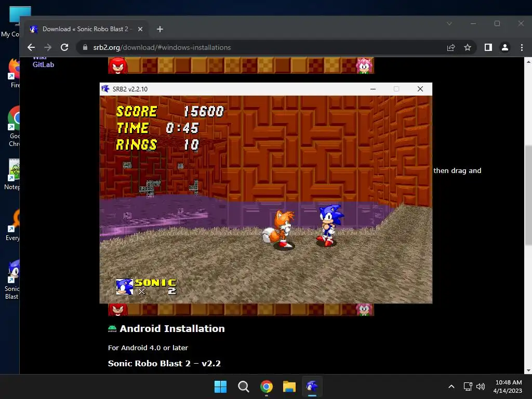This screenshot has height=399, width=532.
Task: Click the SRB2 v2.2.10 title bar icon
Action: coord(105,89)
